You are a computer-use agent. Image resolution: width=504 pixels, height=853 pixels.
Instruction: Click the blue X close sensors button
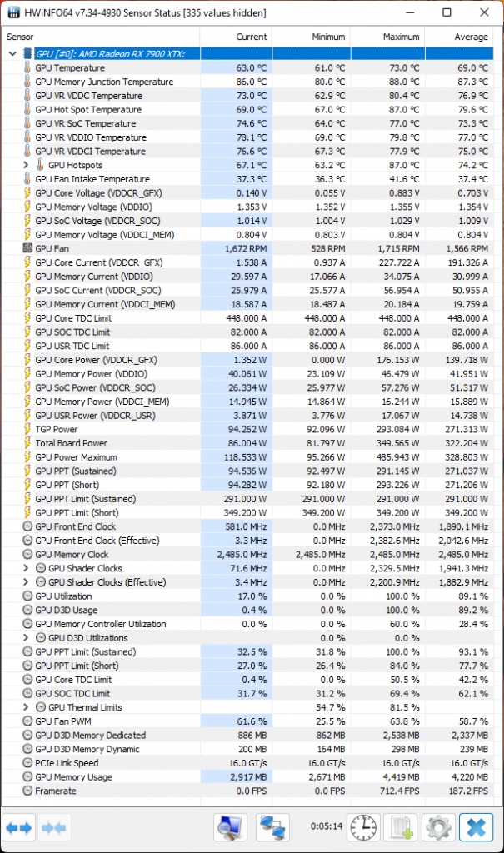coord(477,827)
